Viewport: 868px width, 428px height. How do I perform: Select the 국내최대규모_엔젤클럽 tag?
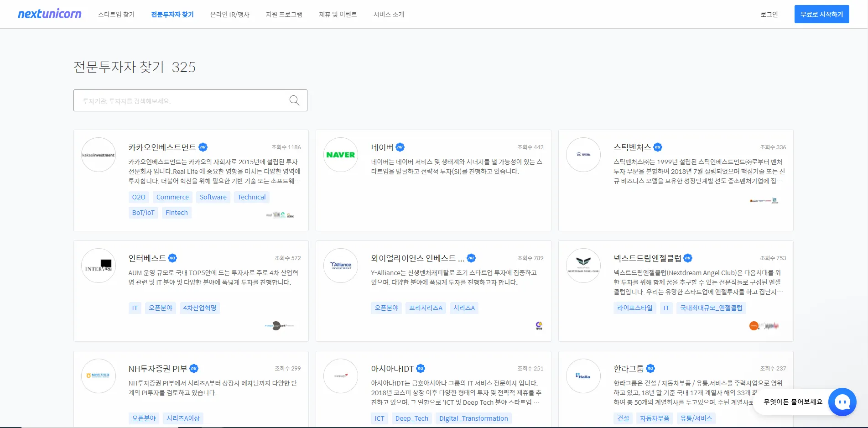click(x=711, y=308)
